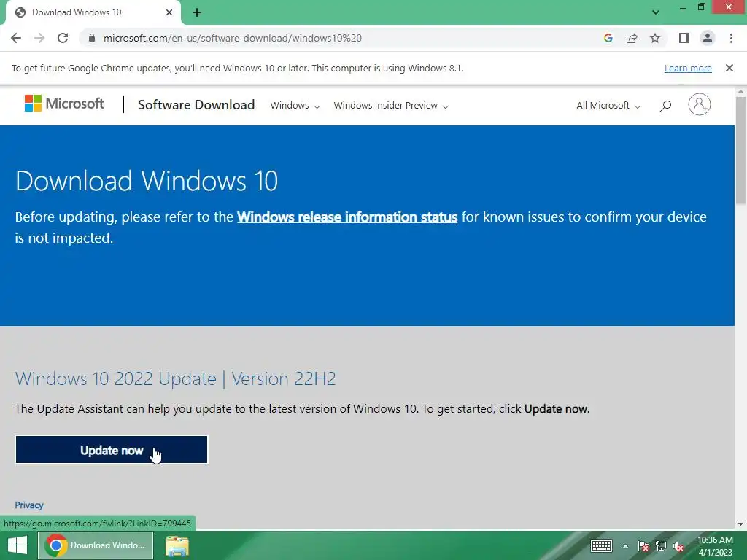Open the Chrome profile avatar
The image size is (747, 560).
click(x=708, y=38)
